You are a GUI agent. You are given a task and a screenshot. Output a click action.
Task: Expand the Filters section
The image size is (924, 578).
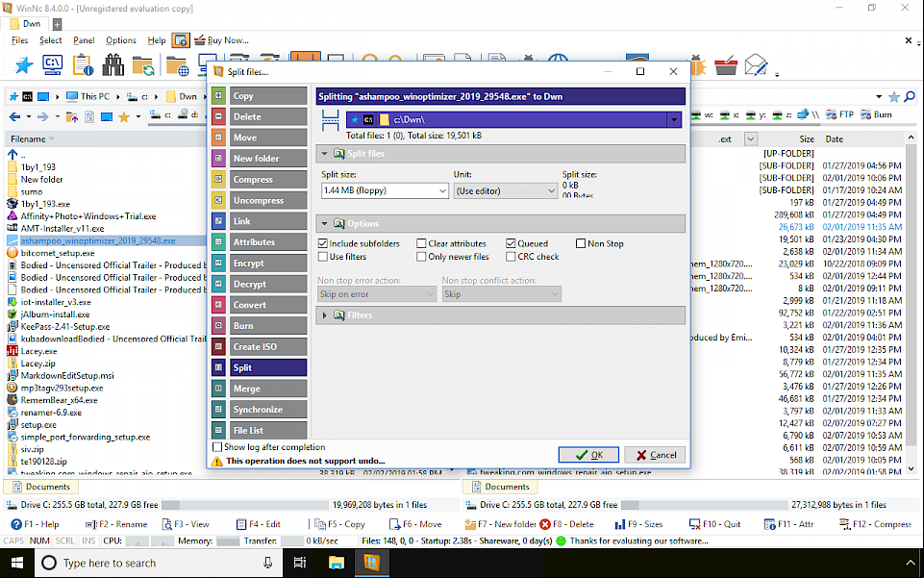point(324,315)
